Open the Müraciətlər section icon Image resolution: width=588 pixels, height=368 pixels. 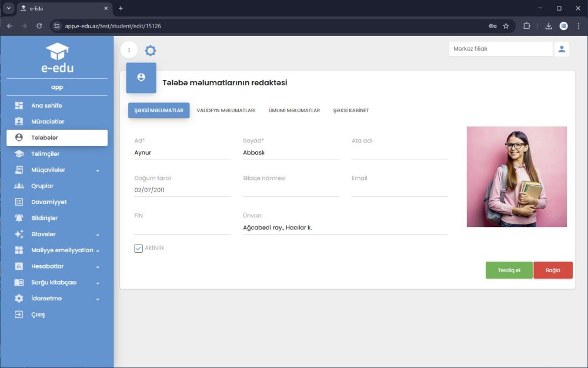[21, 122]
